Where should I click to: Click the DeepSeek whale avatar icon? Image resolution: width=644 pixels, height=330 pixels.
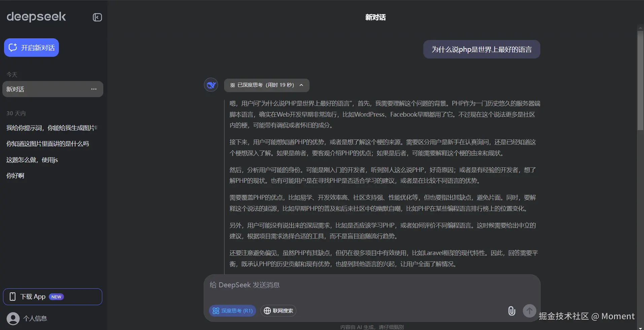(211, 85)
